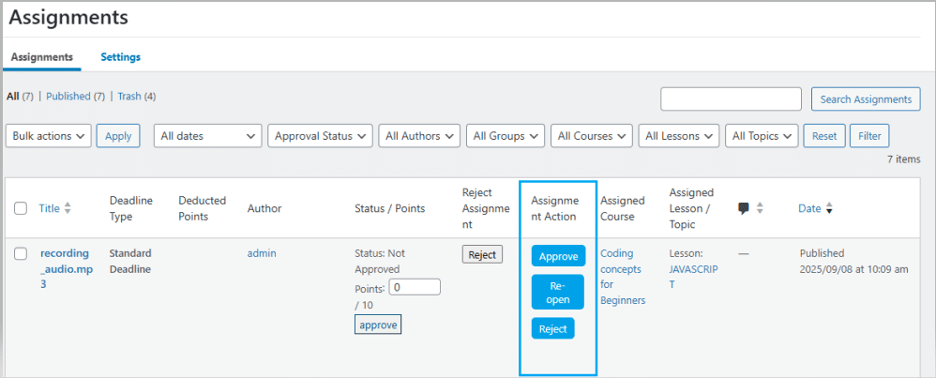The image size is (936, 378).
Task: Open the JAVASCRIPT lesson link
Action: tap(694, 276)
